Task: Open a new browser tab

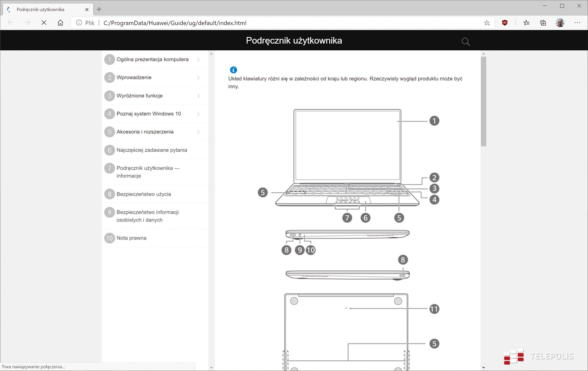Action: pos(99,10)
